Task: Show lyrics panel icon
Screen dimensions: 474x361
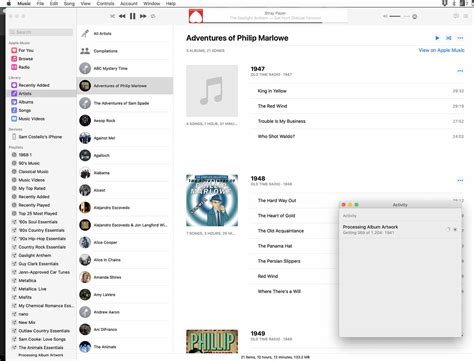Action: pos(456,16)
